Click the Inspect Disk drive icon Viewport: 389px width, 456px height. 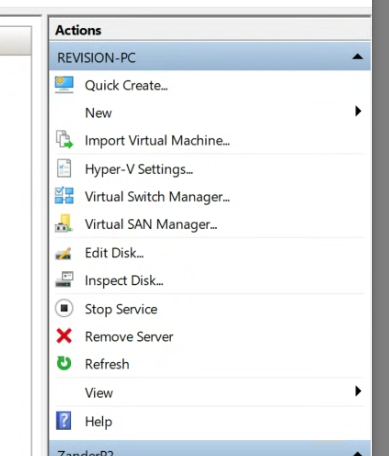click(64, 279)
